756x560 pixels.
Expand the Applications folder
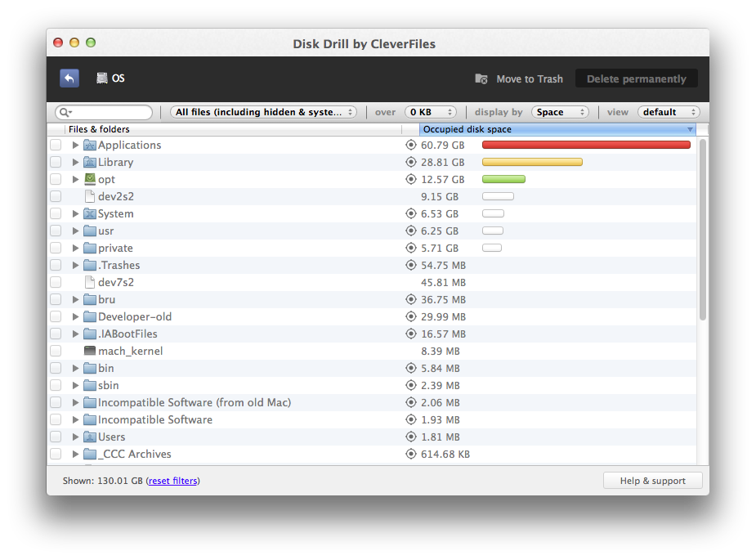point(75,145)
